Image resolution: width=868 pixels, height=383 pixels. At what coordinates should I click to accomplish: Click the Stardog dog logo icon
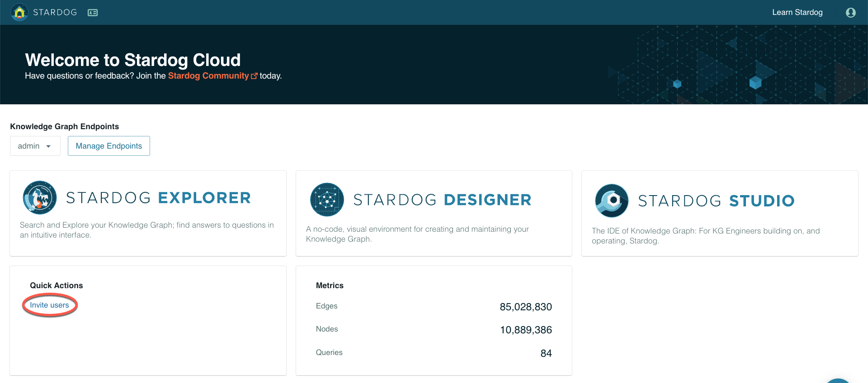pos(19,12)
